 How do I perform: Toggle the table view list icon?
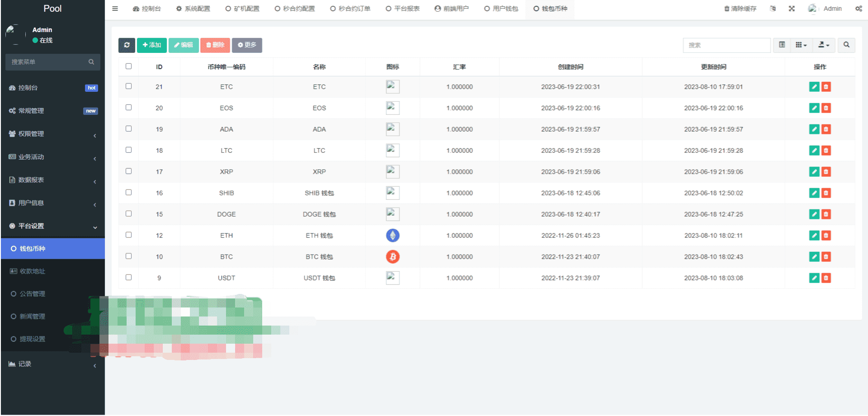782,45
